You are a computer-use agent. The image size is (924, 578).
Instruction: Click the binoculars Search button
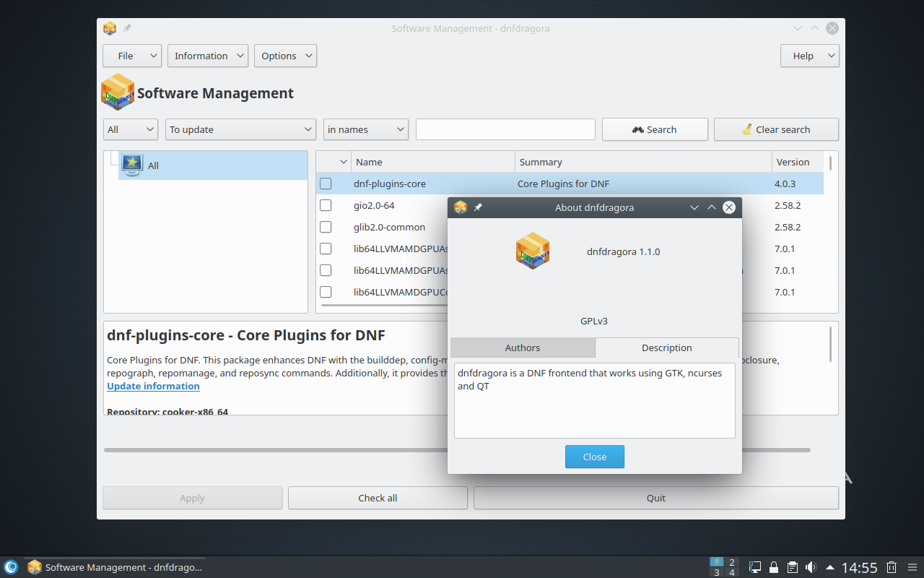(x=655, y=129)
